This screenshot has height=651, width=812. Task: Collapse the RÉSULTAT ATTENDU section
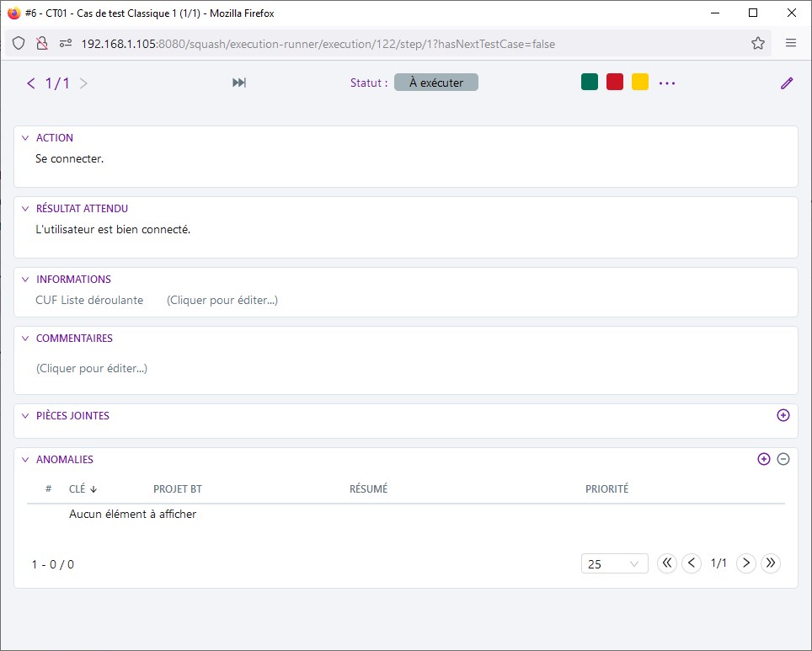point(25,209)
